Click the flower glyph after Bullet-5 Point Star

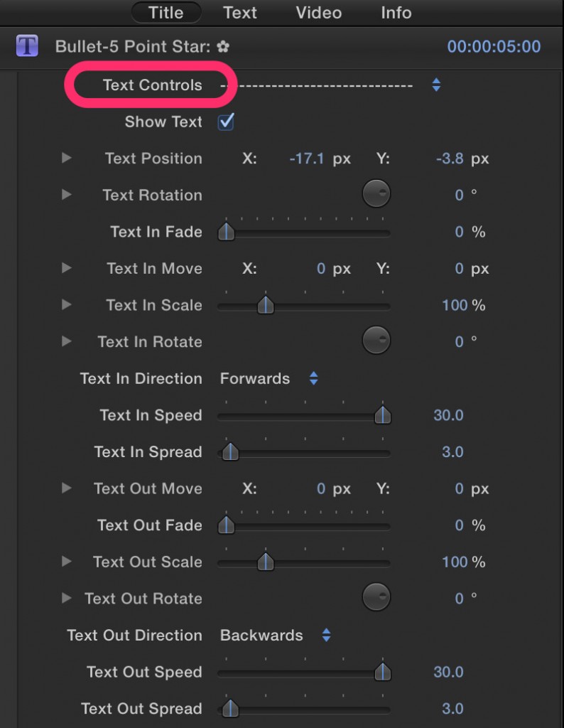(223, 46)
